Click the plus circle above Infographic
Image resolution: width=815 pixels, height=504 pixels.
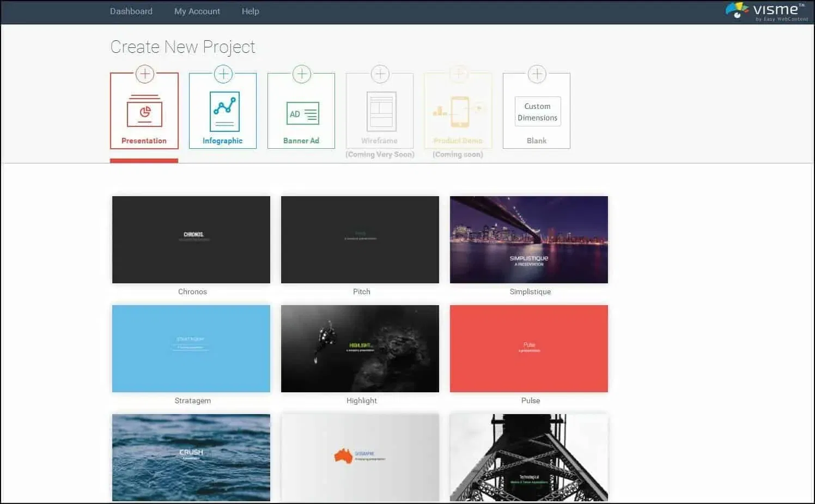point(223,74)
